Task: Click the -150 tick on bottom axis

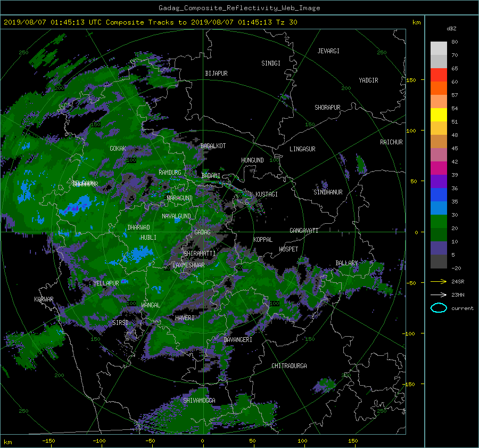Action: 48,441
